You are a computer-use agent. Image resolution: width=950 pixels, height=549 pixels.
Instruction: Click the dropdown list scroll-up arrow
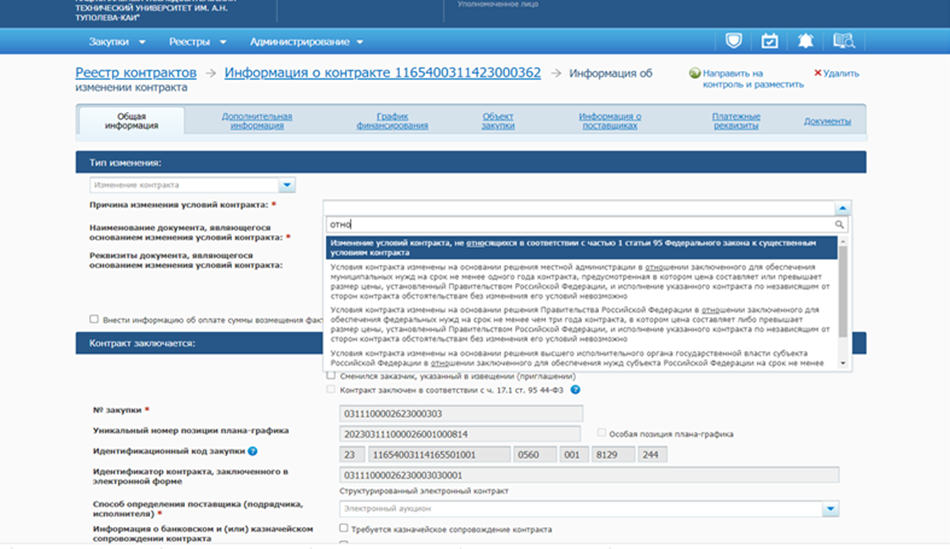[x=843, y=241]
